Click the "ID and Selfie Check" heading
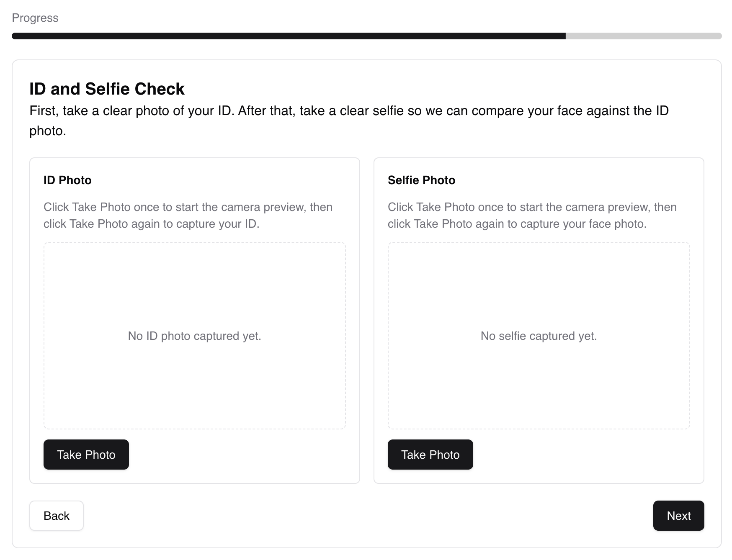 click(107, 89)
